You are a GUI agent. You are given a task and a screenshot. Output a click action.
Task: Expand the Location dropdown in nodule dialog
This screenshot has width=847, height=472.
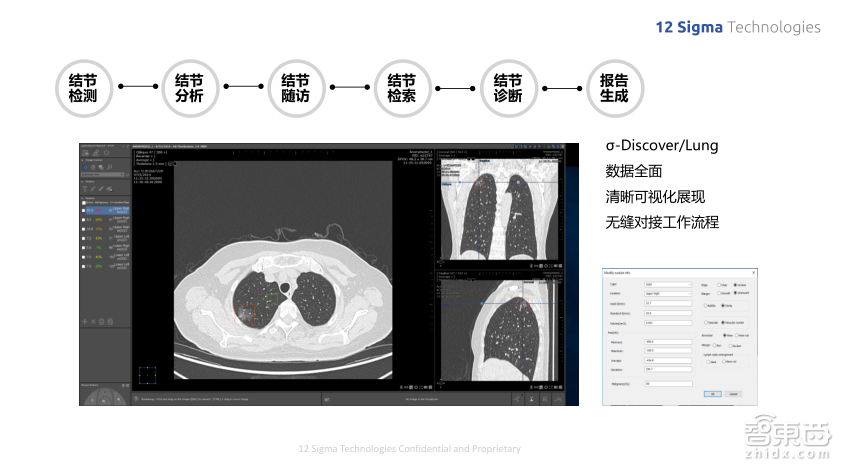click(667, 293)
